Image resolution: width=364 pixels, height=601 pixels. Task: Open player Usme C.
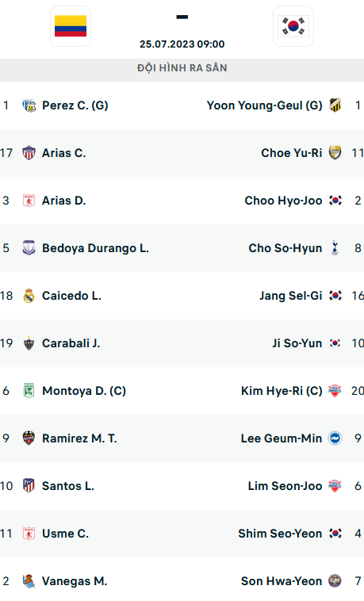click(x=65, y=534)
